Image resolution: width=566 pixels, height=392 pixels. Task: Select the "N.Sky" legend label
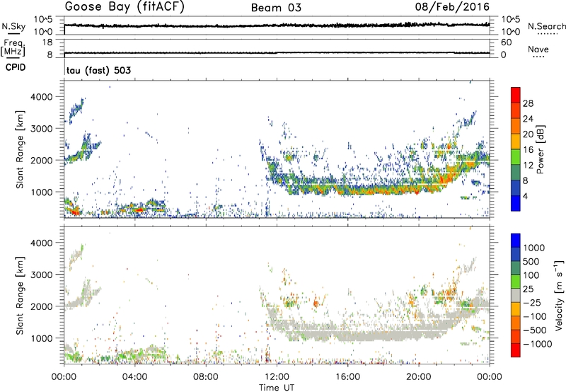13,26
